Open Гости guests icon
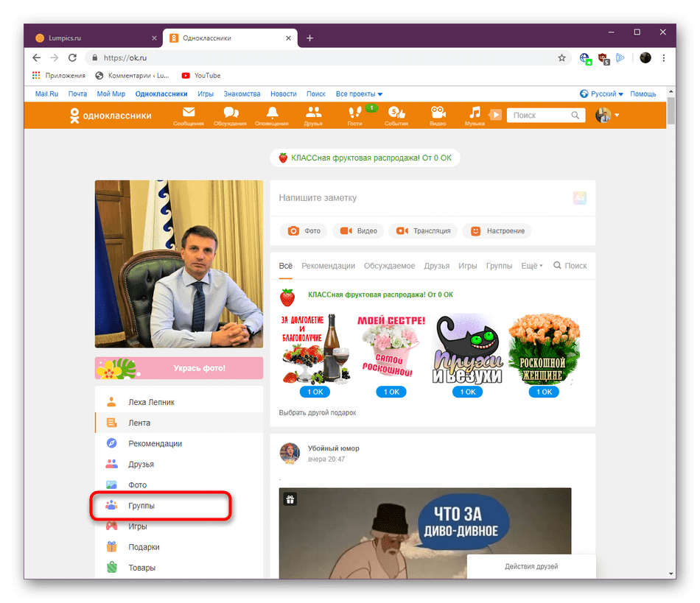This screenshot has height=603, width=700. tap(355, 116)
